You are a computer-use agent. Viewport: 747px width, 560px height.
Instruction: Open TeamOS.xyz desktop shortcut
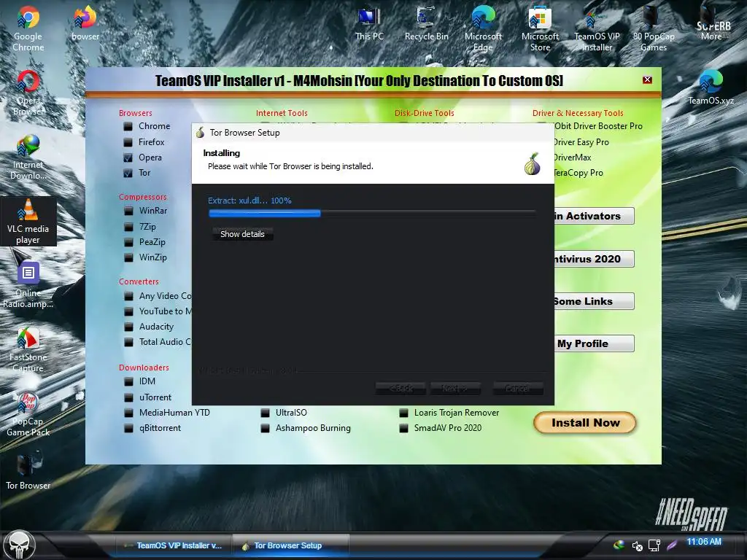[711, 87]
